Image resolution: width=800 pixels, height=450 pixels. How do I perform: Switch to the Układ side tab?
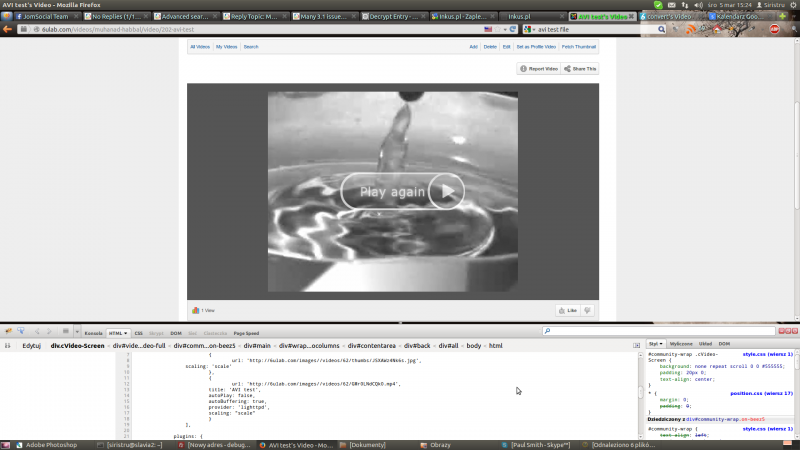tap(705, 344)
